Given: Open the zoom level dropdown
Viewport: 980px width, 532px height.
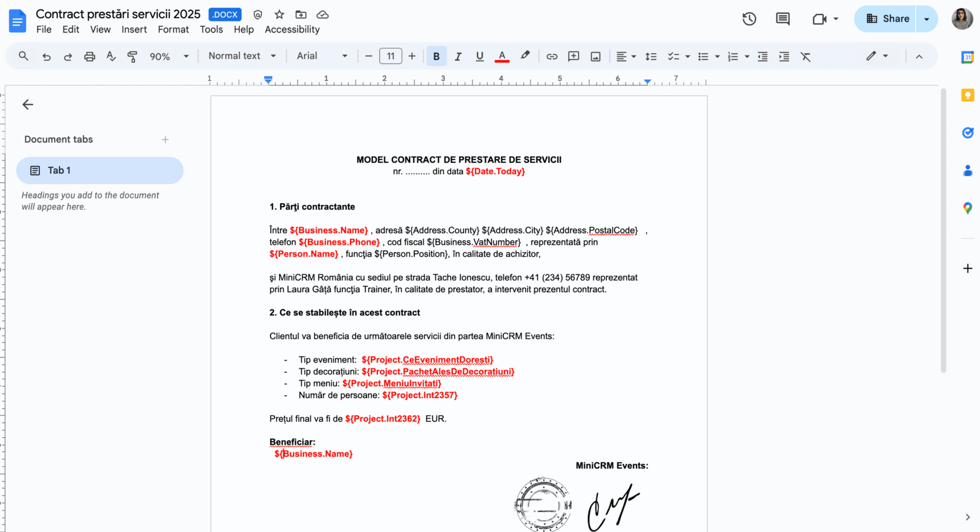Looking at the screenshot, I should 169,57.
